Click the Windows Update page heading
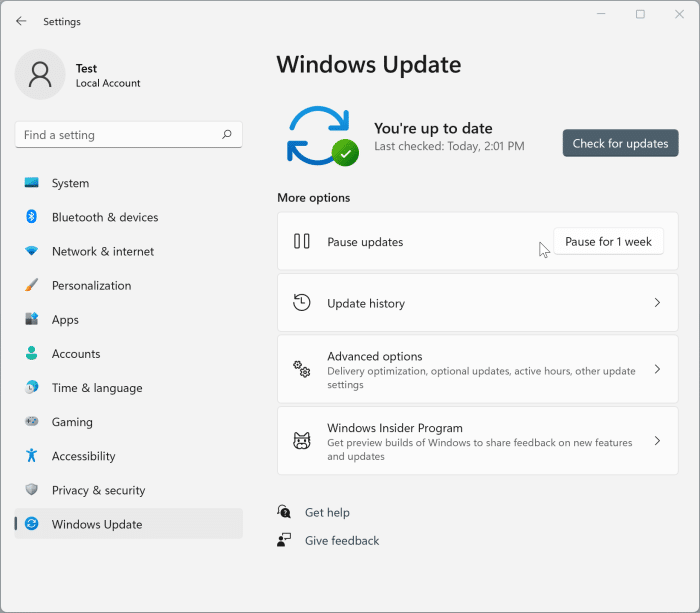Image resolution: width=700 pixels, height=613 pixels. tap(369, 65)
